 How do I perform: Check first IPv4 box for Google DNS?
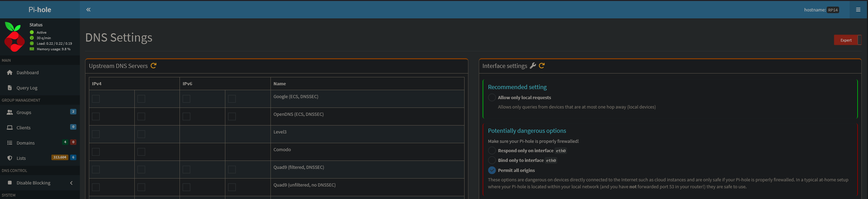(x=96, y=99)
